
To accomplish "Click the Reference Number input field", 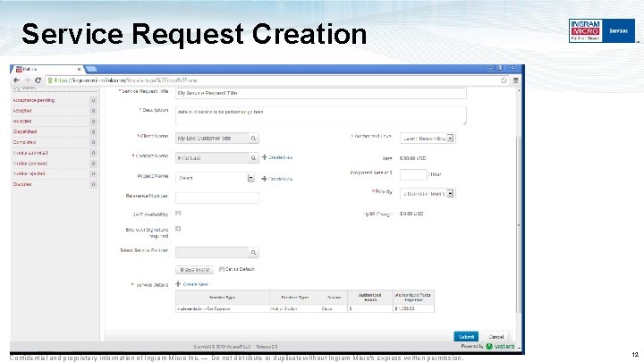I will coord(216,198).
